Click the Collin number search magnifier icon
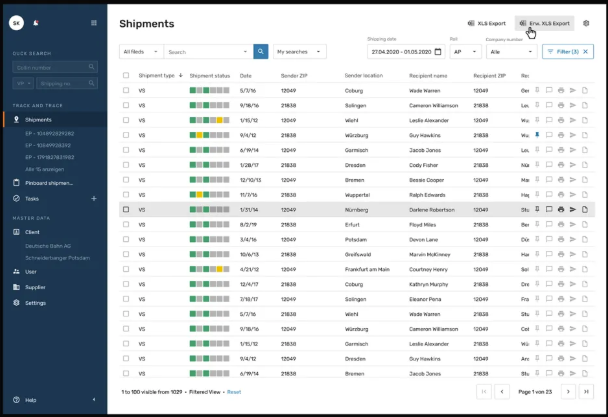608x417 pixels. point(91,67)
